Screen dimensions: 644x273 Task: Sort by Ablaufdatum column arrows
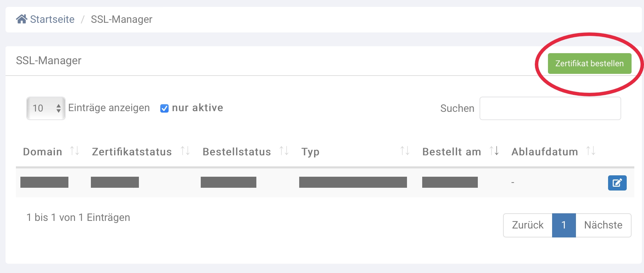click(x=591, y=151)
